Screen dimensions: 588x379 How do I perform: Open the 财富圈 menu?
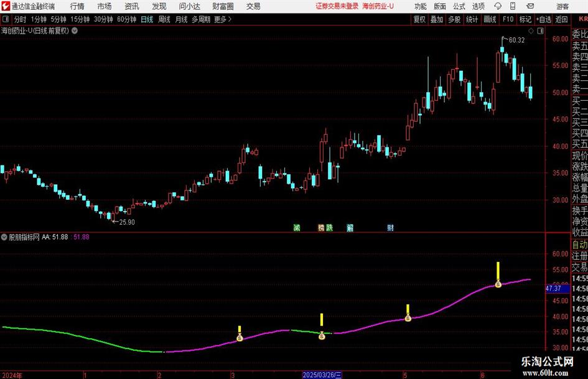[223, 6]
